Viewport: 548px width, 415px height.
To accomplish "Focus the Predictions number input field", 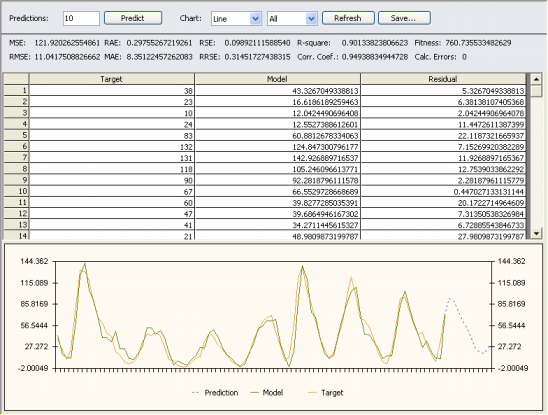I will [x=81, y=19].
